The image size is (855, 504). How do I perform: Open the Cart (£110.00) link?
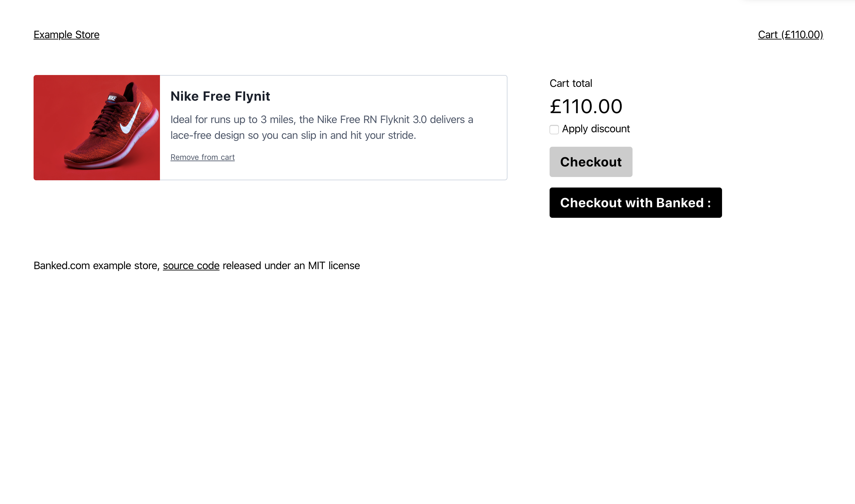(790, 35)
